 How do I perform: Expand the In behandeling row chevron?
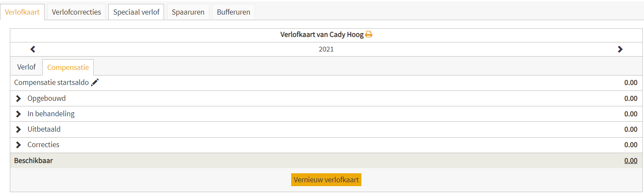click(x=18, y=114)
